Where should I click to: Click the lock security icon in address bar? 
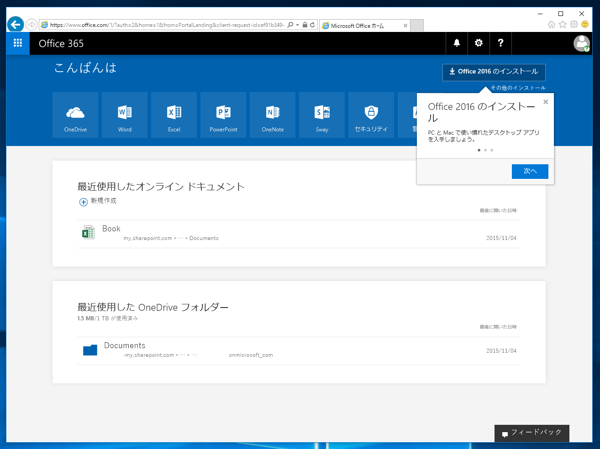tap(305, 25)
